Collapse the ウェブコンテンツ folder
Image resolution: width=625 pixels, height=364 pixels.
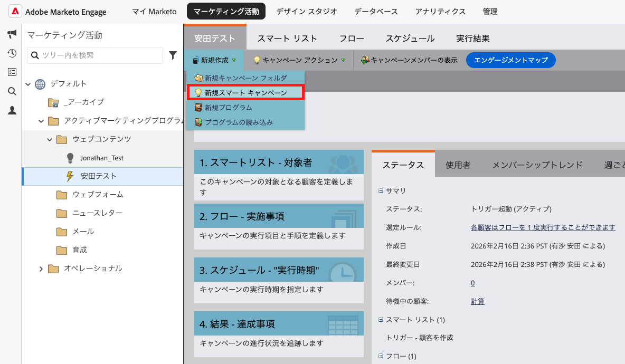(50, 140)
